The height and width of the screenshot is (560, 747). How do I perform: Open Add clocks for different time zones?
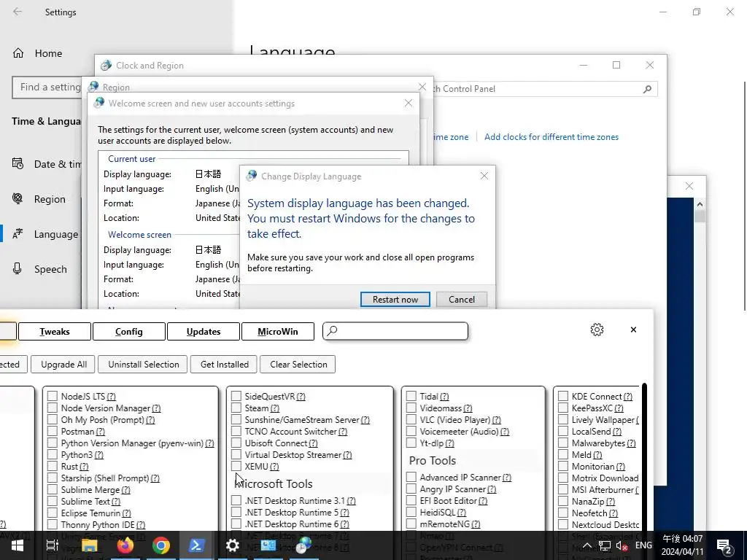tap(551, 137)
